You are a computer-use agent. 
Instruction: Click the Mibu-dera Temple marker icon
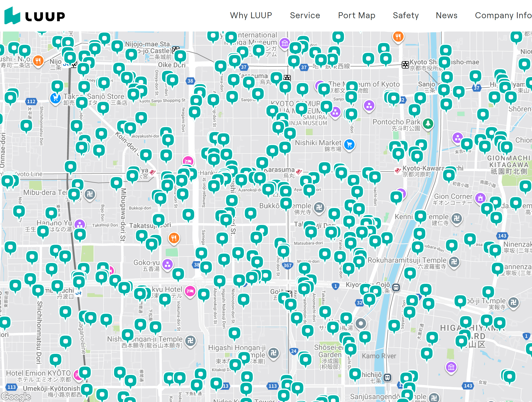tap(90, 194)
